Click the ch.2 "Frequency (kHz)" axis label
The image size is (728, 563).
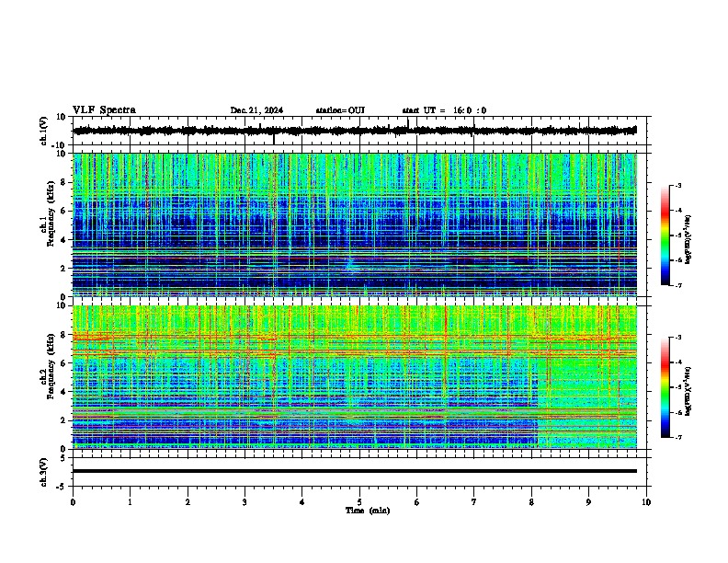tap(51, 366)
